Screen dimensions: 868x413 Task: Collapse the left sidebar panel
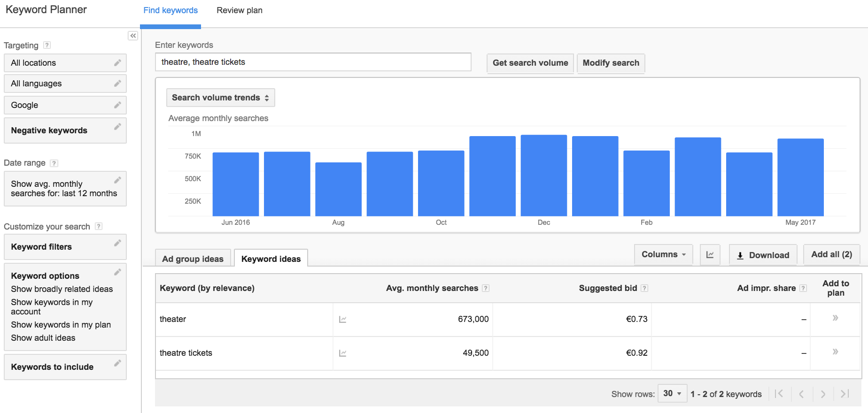(133, 36)
